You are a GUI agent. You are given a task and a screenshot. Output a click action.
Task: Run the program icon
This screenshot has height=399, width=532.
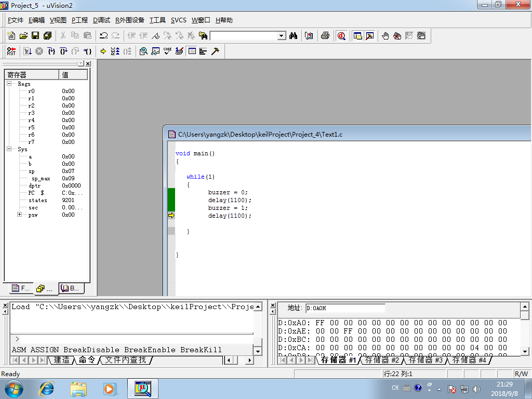[28, 51]
